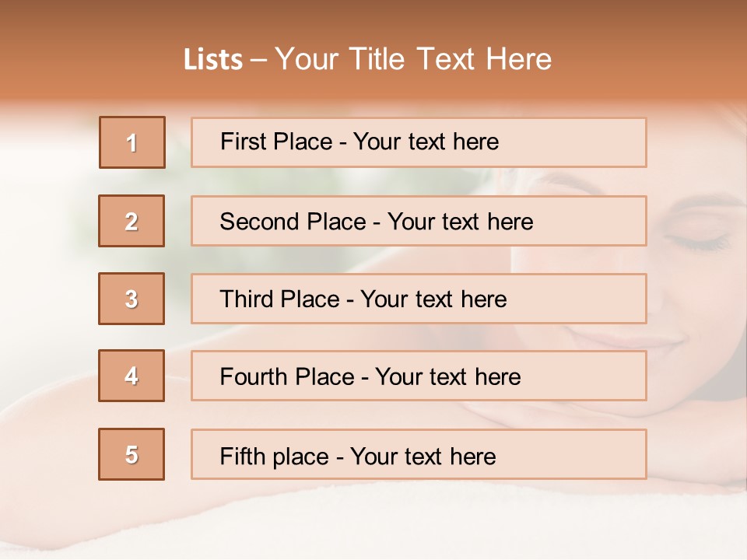
Task: Select the number 2 box
Action: 132,221
